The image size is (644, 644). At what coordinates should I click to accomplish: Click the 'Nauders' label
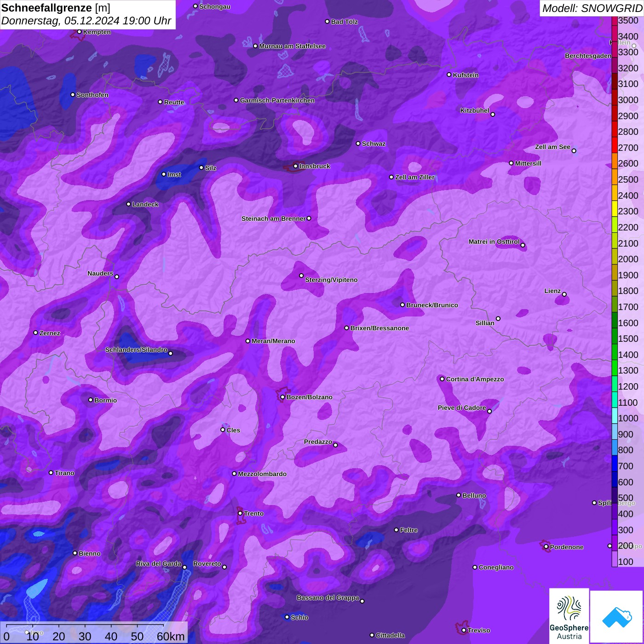(100, 273)
